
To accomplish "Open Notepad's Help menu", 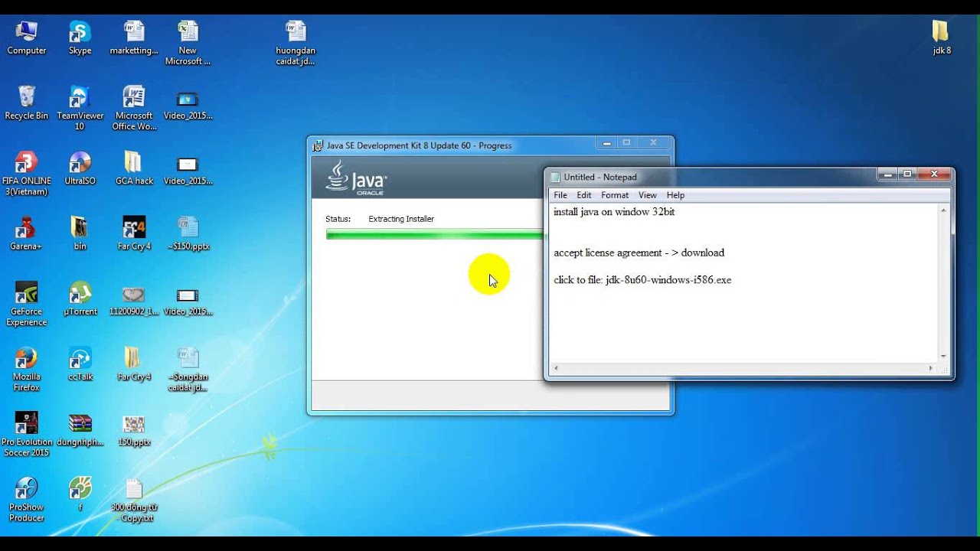I will point(675,195).
